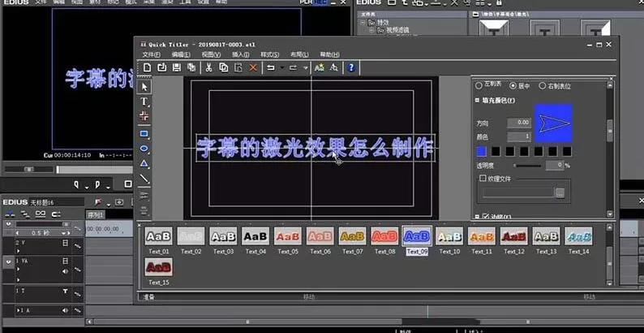The width and height of the screenshot is (644, 333).
Task: Click the large blue gradient direction preview
Action: point(553,123)
